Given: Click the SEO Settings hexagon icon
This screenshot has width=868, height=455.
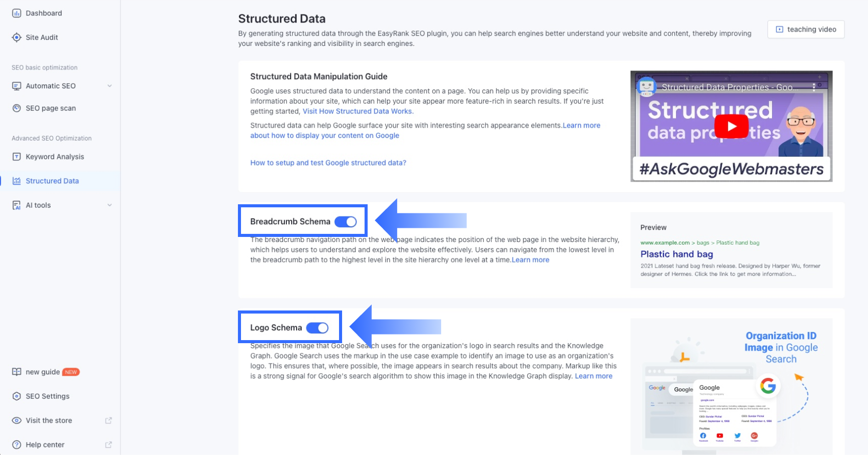Looking at the screenshot, I should coord(16,396).
